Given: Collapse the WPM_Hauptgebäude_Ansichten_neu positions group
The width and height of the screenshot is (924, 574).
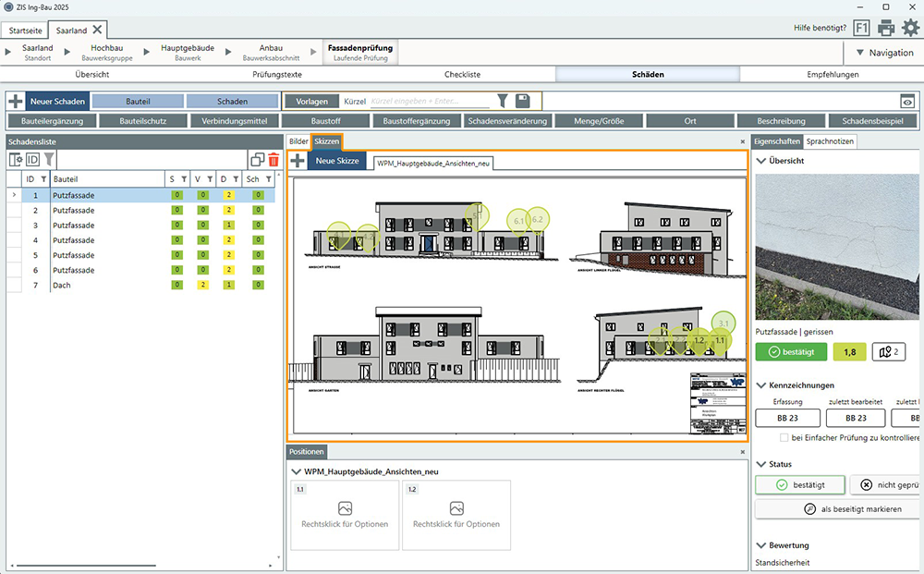Looking at the screenshot, I should [x=296, y=471].
